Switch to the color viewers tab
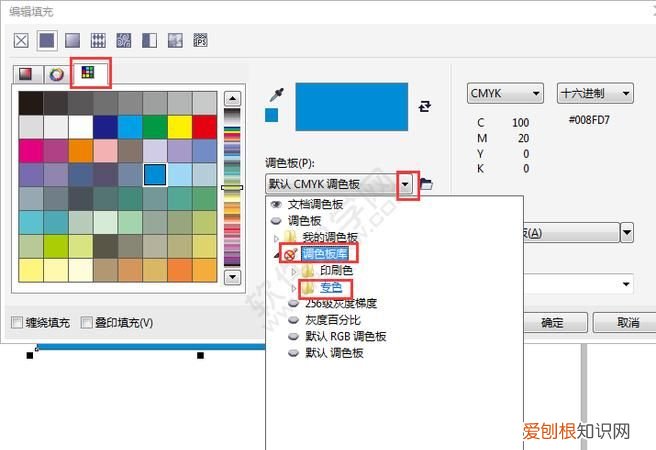Image resolution: width=656 pixels, height=450 pixels. coord(26,74)
